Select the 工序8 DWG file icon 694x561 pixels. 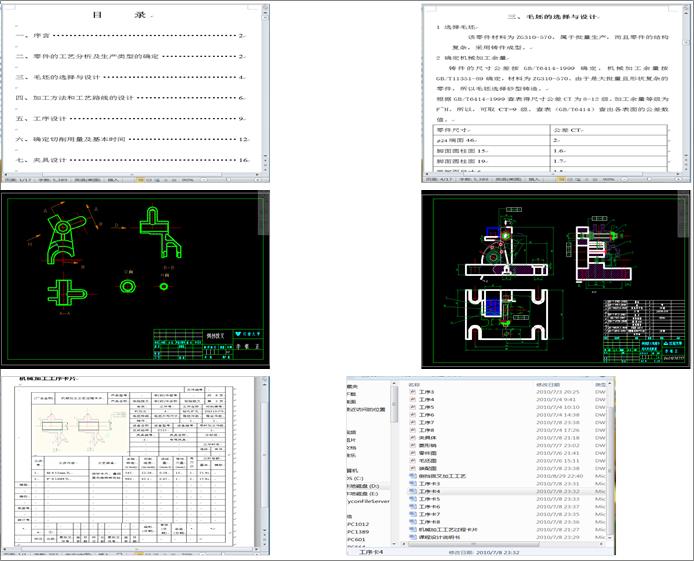[x=413, y=430]
